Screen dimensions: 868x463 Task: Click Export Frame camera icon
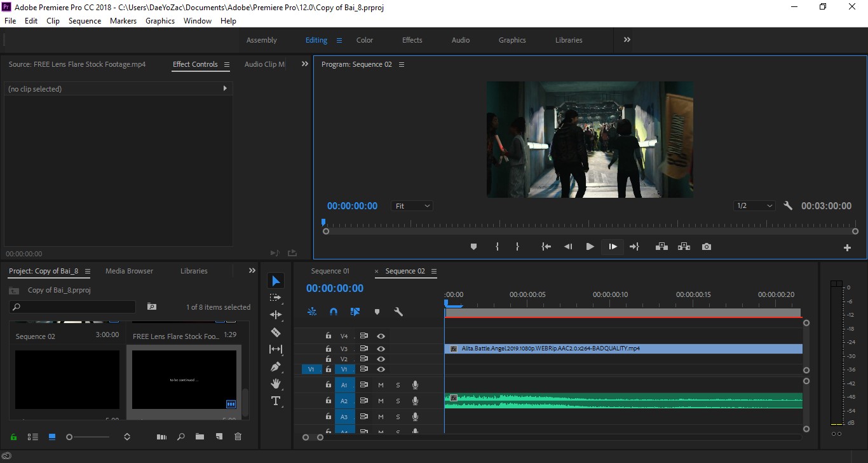(707, 247)
